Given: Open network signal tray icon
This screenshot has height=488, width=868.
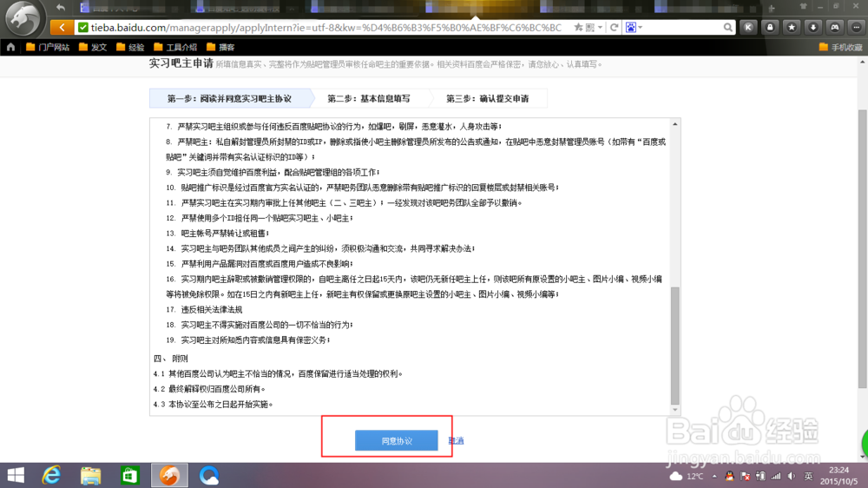Looking at the screenshot, I should pos(776,477).
